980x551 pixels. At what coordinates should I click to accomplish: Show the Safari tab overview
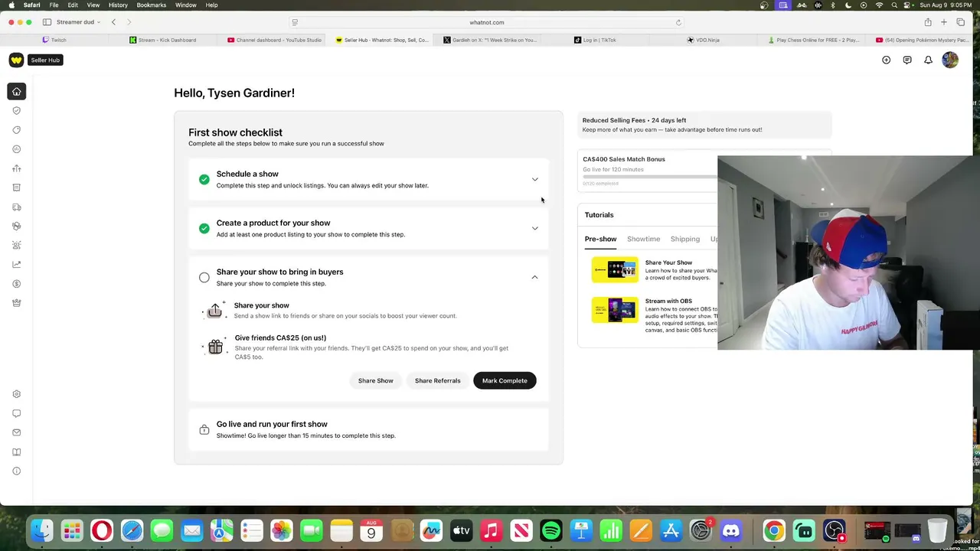tap(961, 22)
